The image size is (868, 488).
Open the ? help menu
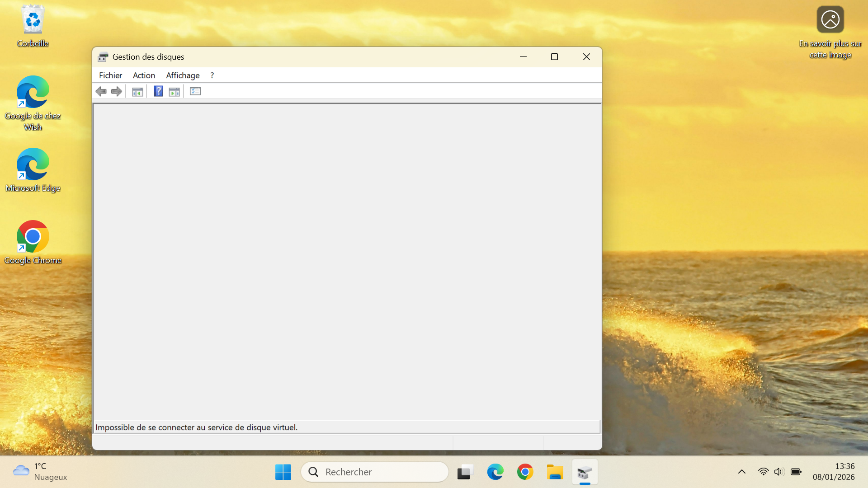tap(212, 75)
